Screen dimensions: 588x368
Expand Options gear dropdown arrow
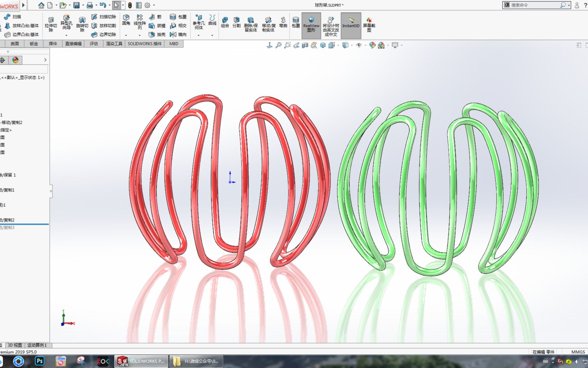coord(154,5)
